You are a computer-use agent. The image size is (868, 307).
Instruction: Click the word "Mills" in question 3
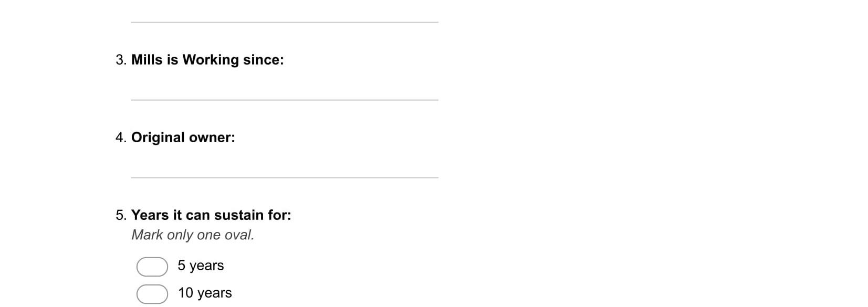tap(147, 60)
